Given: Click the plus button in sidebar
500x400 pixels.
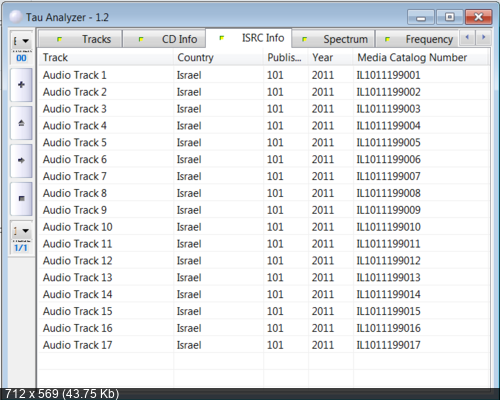Looking at the screenshot, I should click(x=21, y=85).
